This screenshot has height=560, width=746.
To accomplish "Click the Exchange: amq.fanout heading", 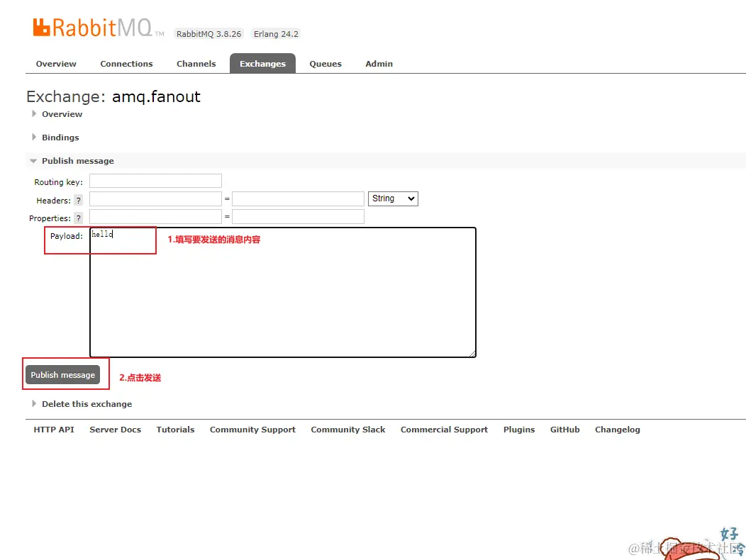I will click(x=113, y=96).
